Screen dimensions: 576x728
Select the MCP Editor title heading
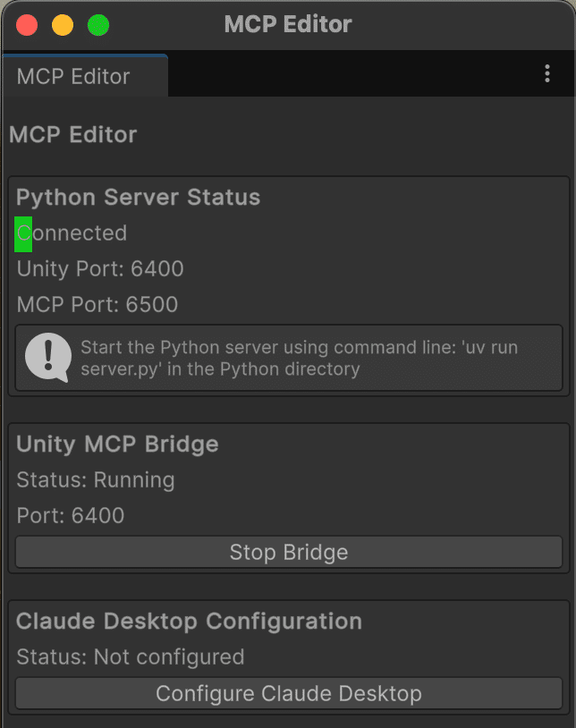click(72, 134)
